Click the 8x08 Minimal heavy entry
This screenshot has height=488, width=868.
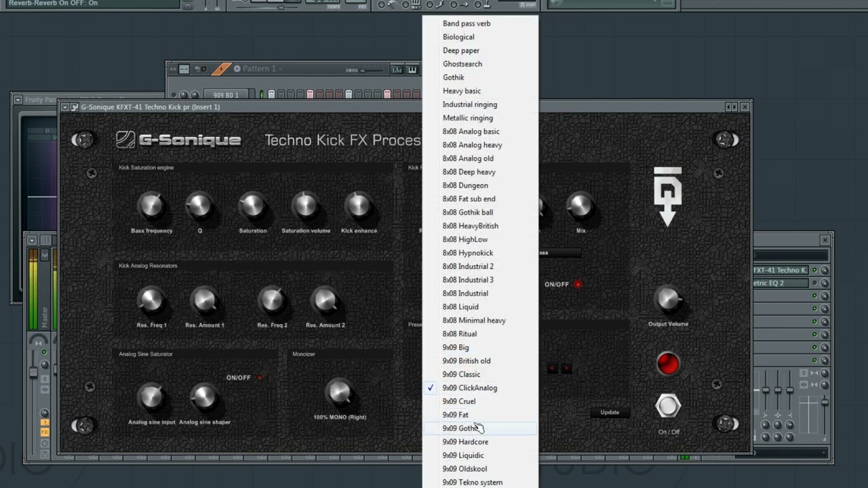coord(480,321)
